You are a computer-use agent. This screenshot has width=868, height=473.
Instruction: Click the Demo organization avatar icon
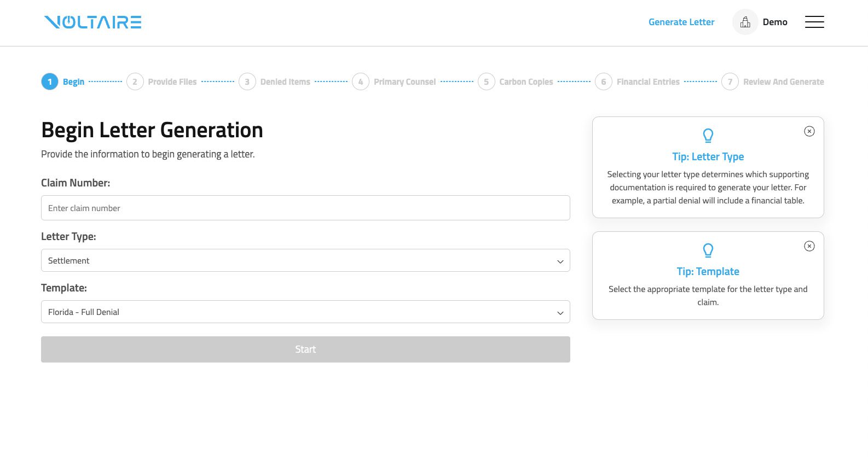point(745,22)
